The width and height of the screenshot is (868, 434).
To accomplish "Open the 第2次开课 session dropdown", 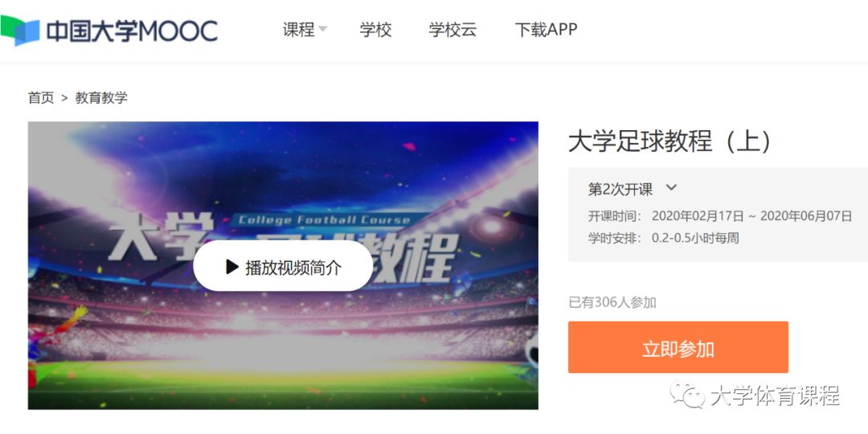I will 633,189.
